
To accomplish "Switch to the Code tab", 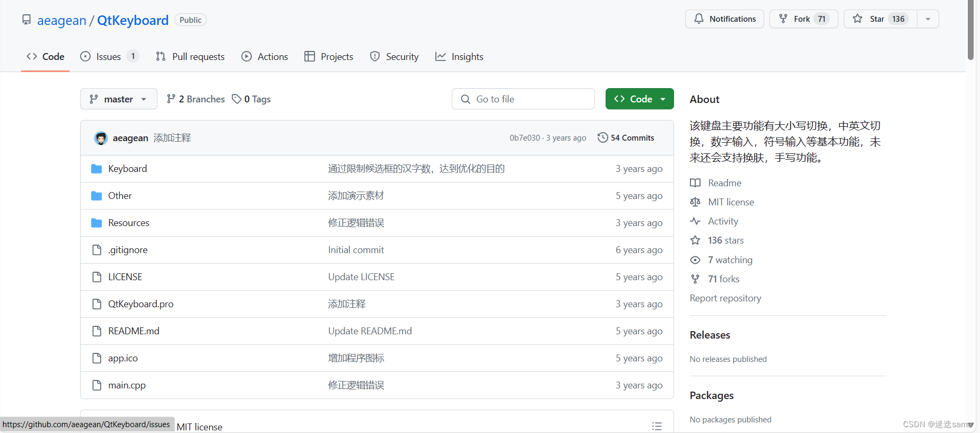I will pyautogui.click(x=46, y=57).
